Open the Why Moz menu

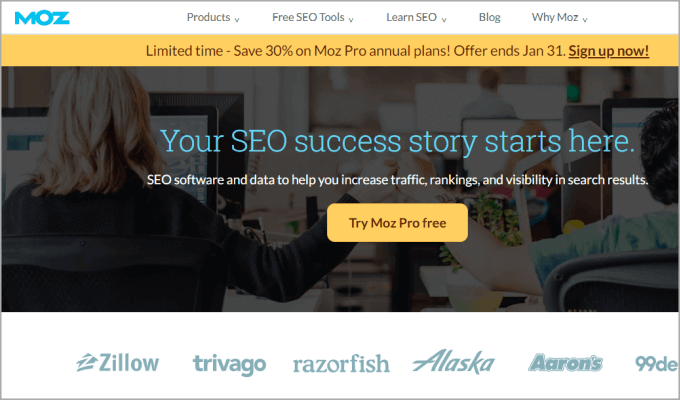[555, 17]
